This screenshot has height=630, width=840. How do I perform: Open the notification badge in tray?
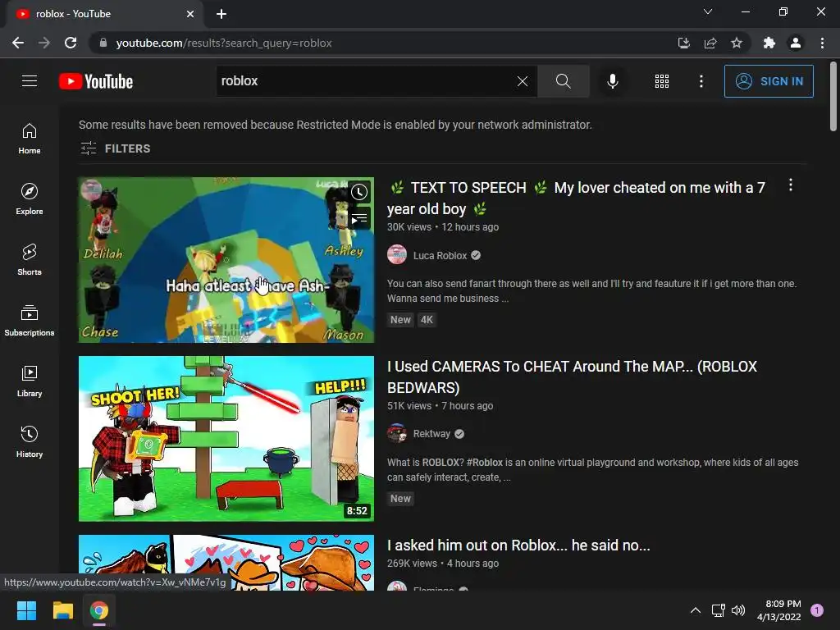pos(817,610)
